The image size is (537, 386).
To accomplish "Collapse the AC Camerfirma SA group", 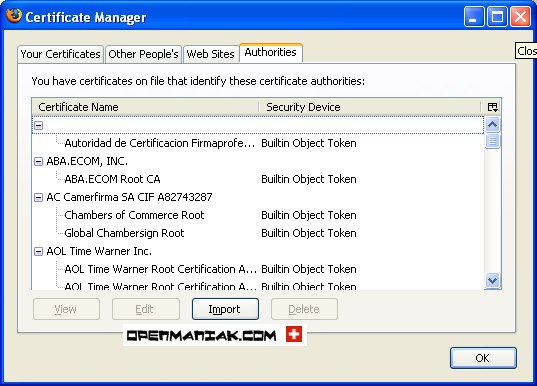I will [x=39, y=197].
